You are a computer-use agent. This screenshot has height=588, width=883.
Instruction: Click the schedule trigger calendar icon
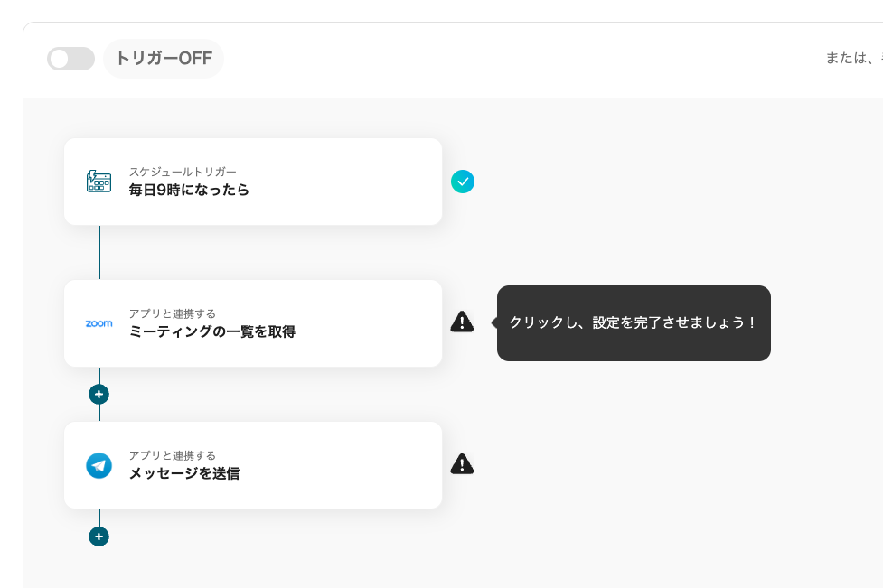tap(99, 182)
